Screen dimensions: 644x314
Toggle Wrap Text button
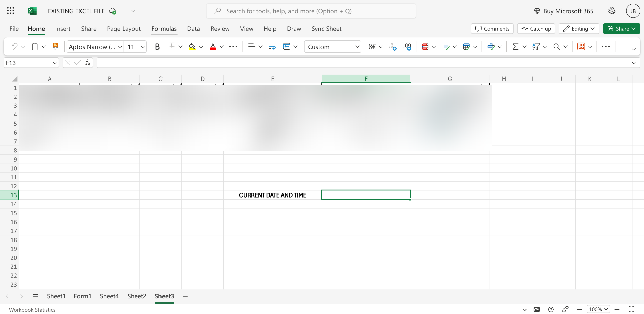[272, 47]
